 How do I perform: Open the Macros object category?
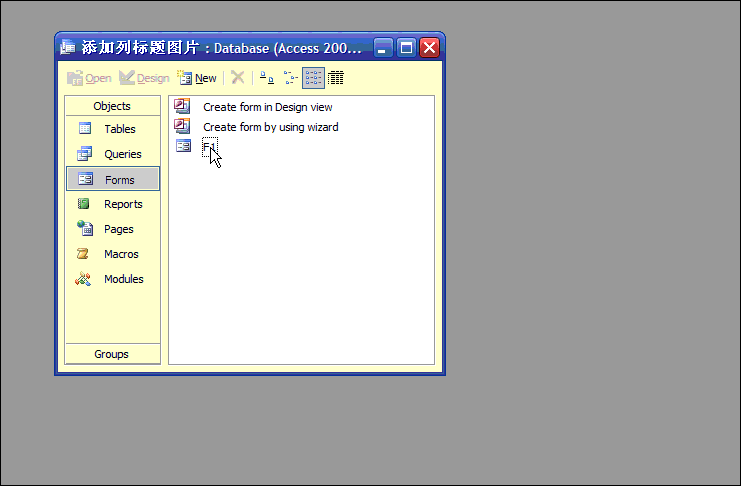tap(112, 254)
